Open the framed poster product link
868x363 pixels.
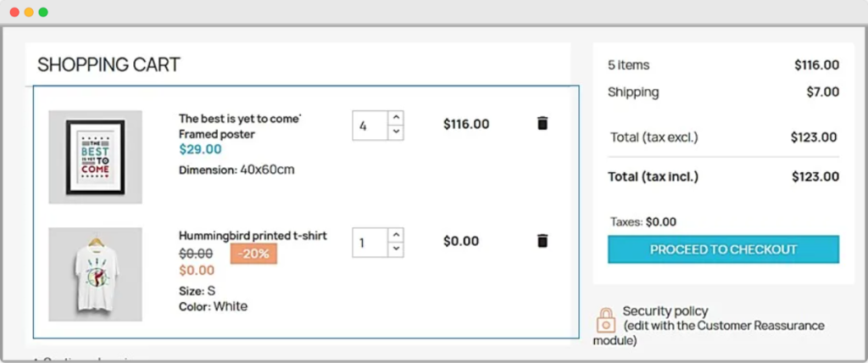pyautogui.click(x=238, y=126)
